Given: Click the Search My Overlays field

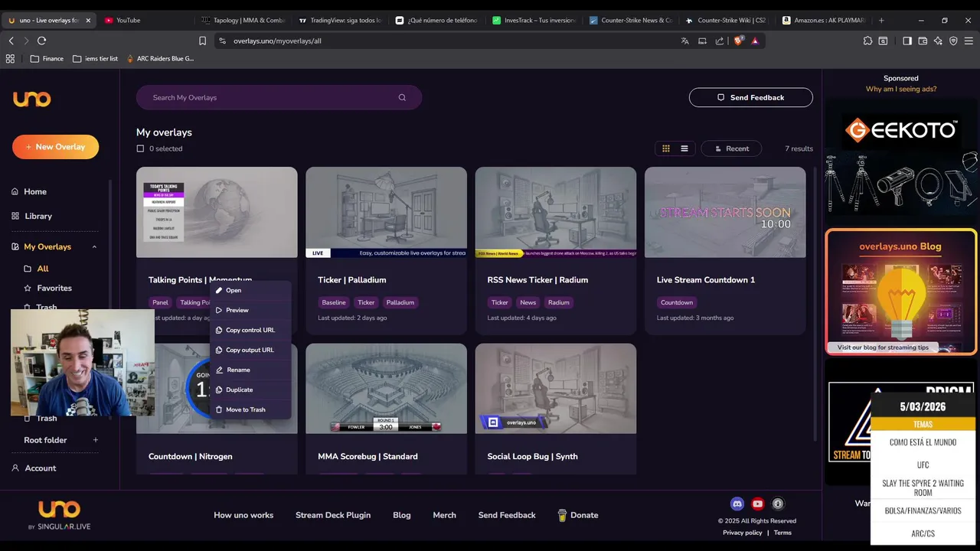Looking at the screenshot, I should point(279,97).
